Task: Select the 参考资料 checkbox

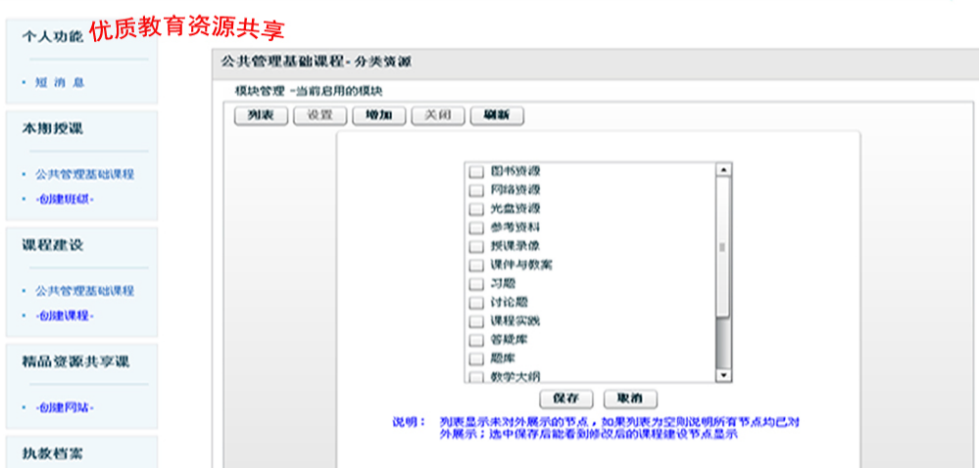Action: pyautogui.click(x=476, y=227)
